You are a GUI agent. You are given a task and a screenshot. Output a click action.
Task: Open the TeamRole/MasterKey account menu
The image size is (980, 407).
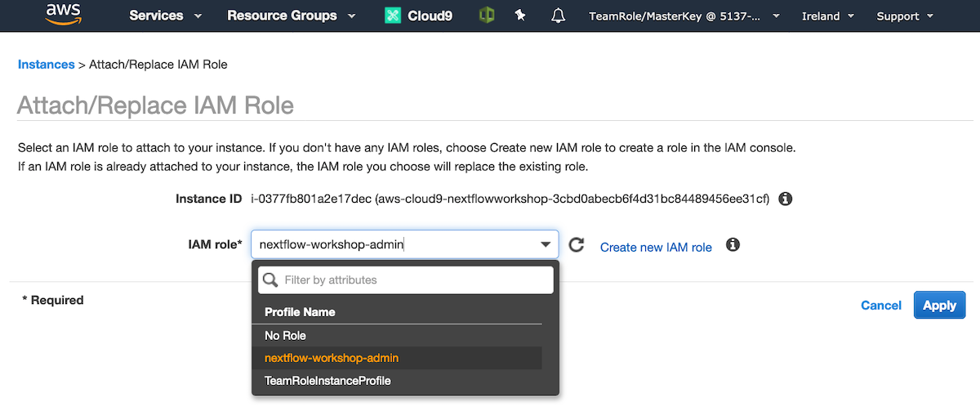point(684,16)
